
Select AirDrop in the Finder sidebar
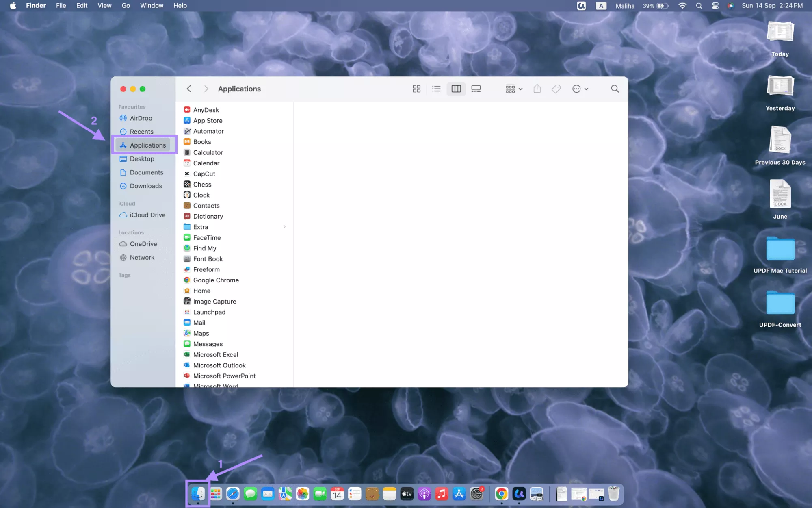tap(141, 118)
